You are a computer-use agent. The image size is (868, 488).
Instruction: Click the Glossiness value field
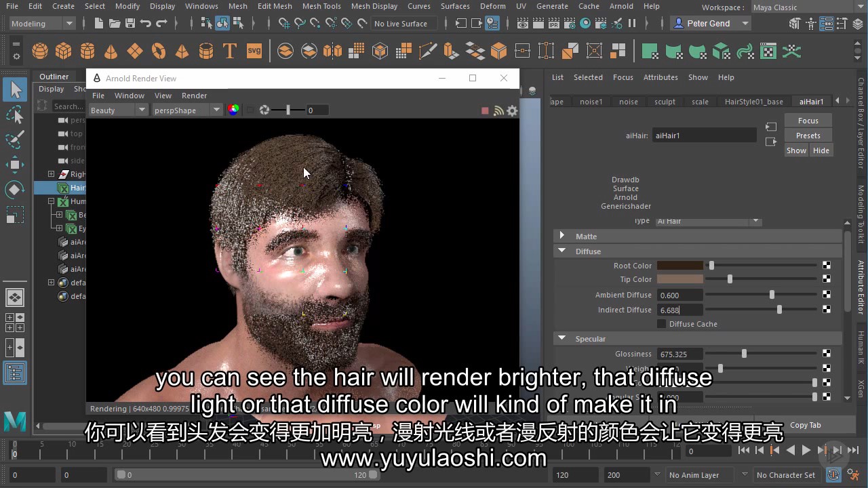680,354
